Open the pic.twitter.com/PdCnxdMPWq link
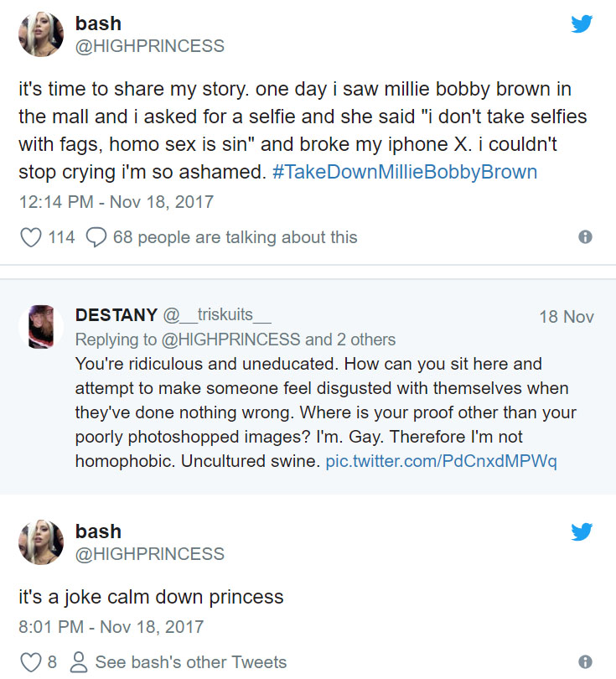 441,461
